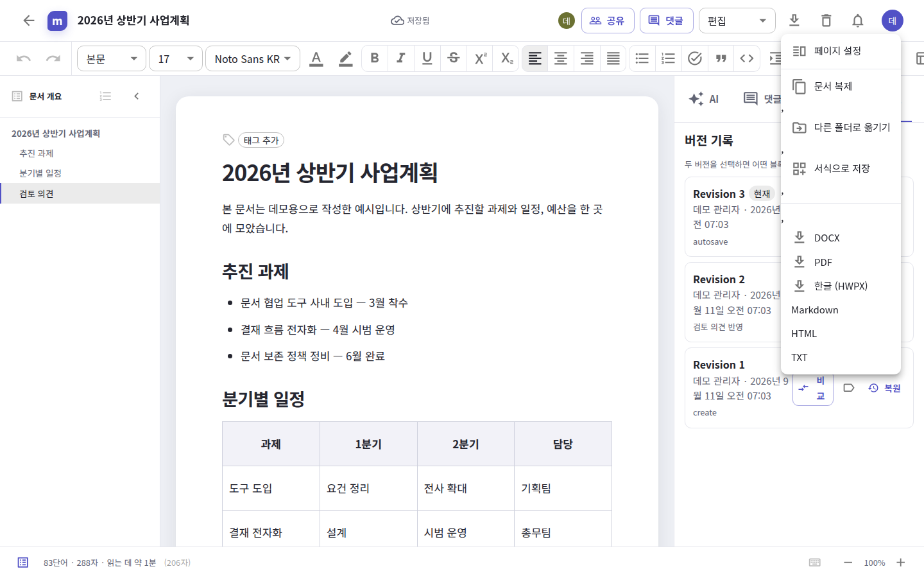Collapse the document outline sidebar
Viewport: 924px width, 578px height.
(137, 96)
